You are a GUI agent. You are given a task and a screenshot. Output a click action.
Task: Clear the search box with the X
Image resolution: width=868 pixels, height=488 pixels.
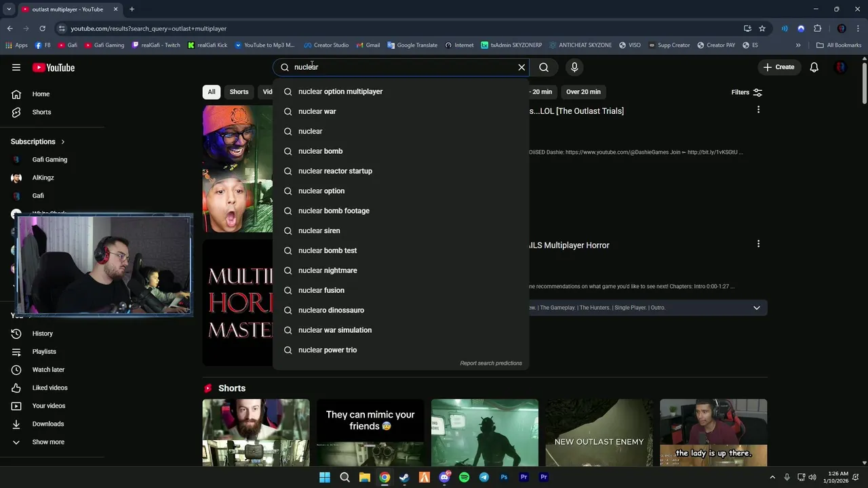pos(521,67)
